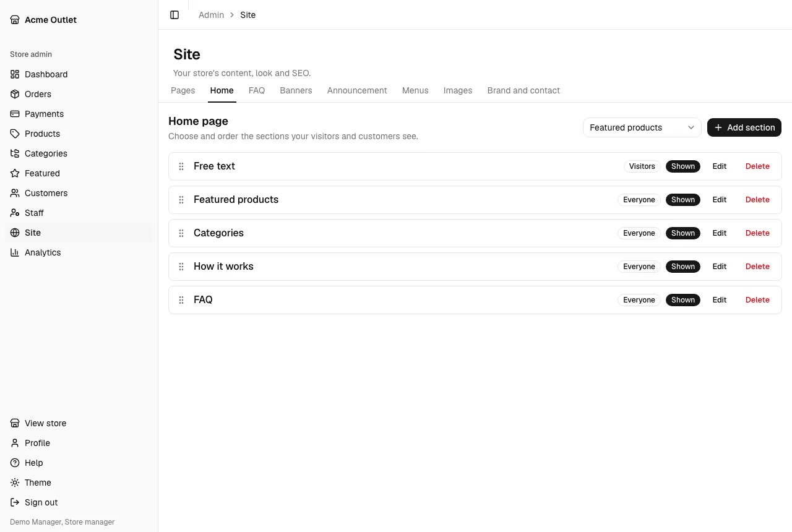Open Payments via its card icon
This screenshot has height=532, width=792.
[x=15, y=114]
